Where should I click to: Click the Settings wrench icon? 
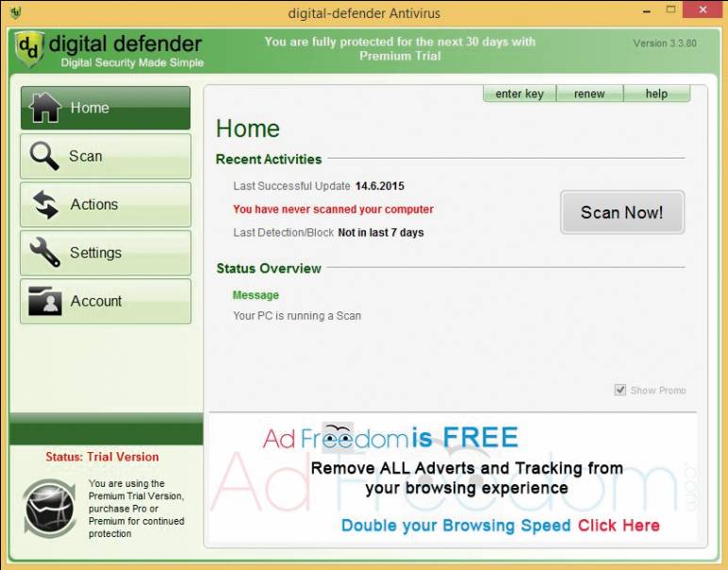(44, 252)
